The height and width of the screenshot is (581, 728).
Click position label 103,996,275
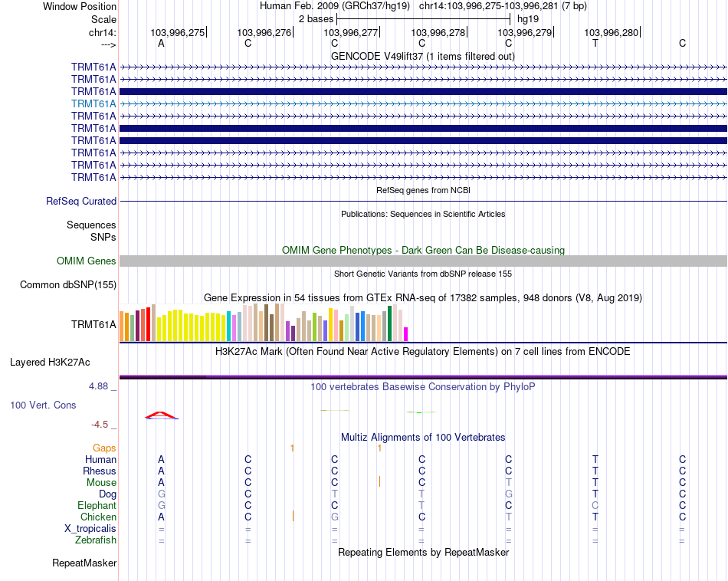[x=177, y=32]
